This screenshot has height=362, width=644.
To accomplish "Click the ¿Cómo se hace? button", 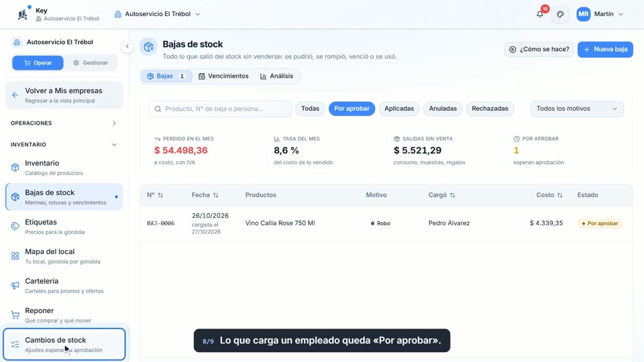I will coord(539,49).
